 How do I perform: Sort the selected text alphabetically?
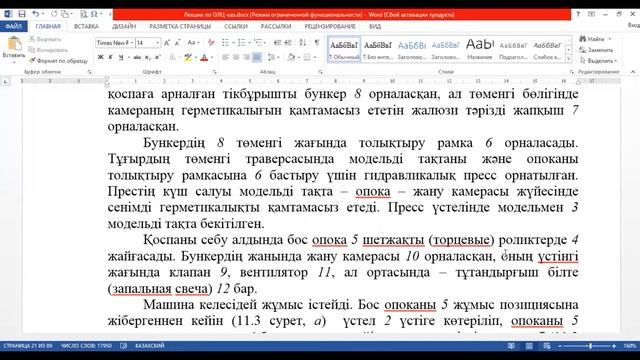302,42
